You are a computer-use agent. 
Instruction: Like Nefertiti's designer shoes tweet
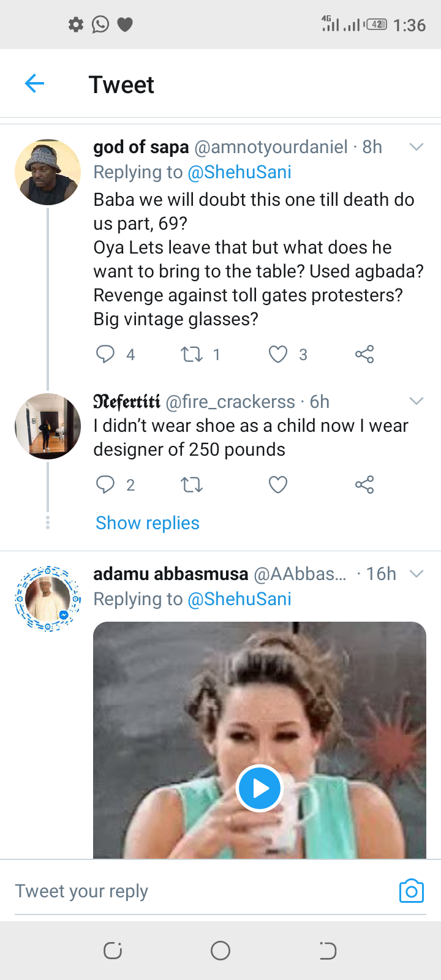tap(278, 485)
